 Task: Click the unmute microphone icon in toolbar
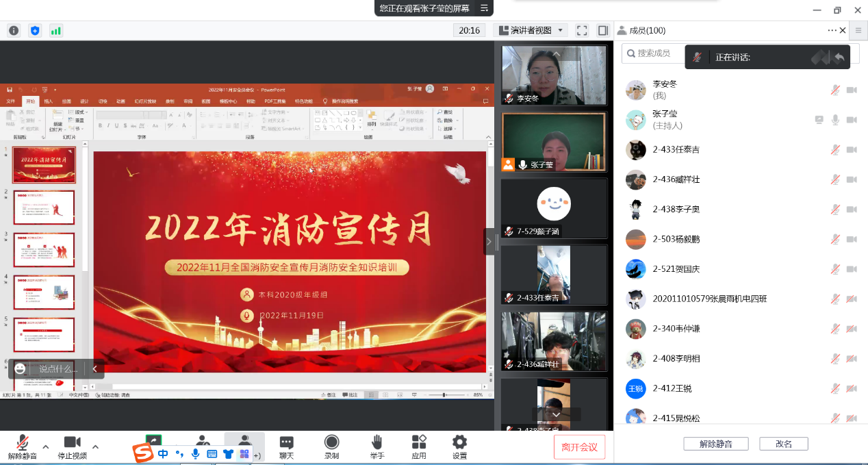coord(23,442)
